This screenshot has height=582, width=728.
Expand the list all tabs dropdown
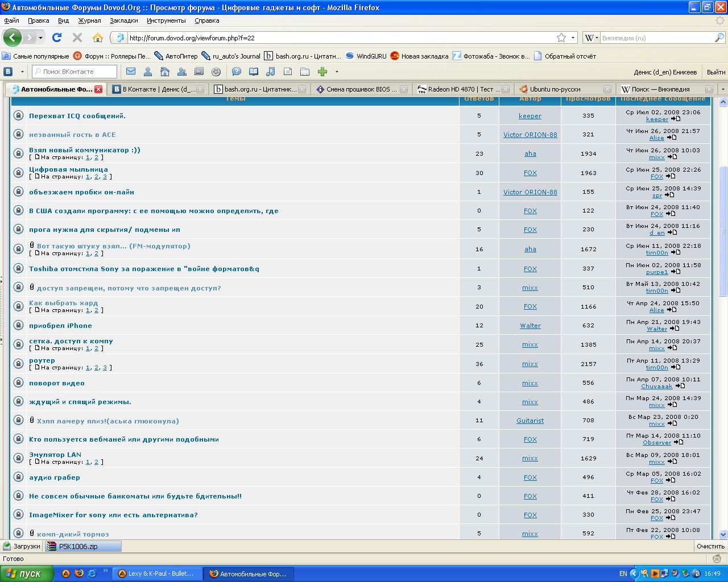723,89
